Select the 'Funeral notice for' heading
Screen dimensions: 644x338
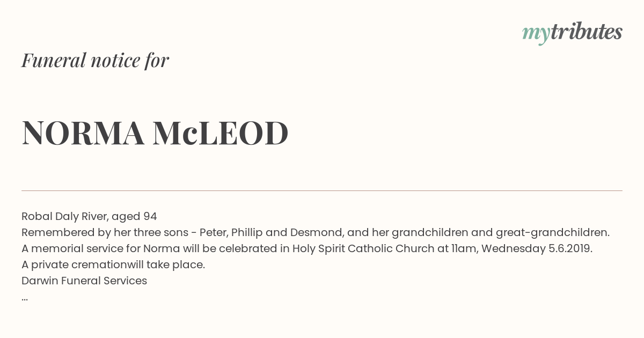click(x=95, y=61)
